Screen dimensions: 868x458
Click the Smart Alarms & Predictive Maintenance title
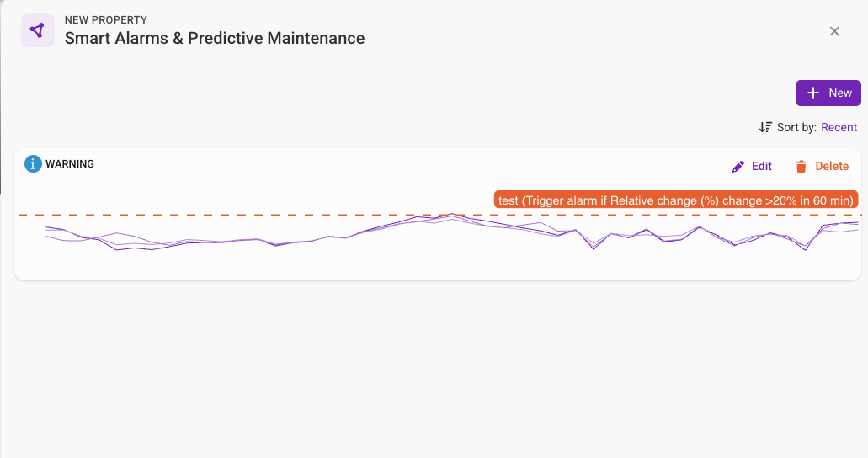tap(215, 39)
